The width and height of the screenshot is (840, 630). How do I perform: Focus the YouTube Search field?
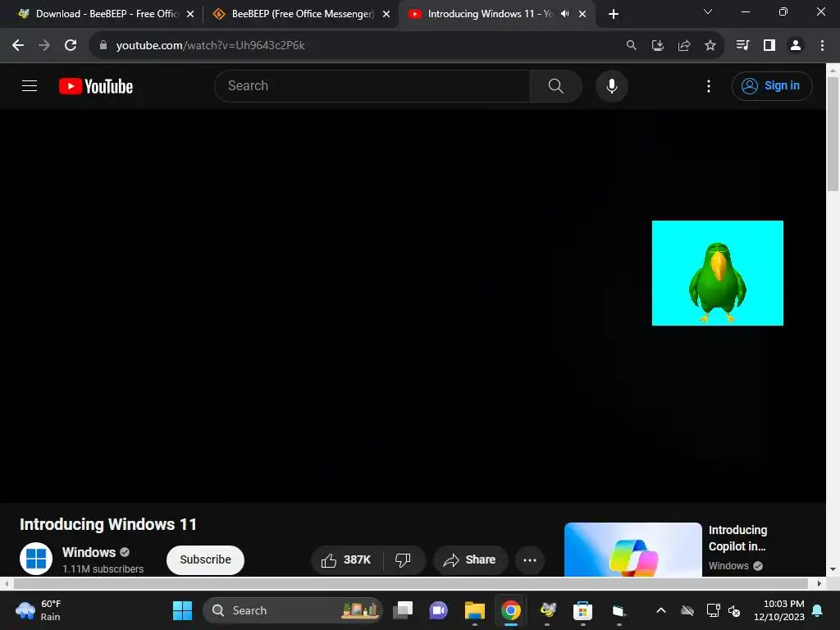372,85
